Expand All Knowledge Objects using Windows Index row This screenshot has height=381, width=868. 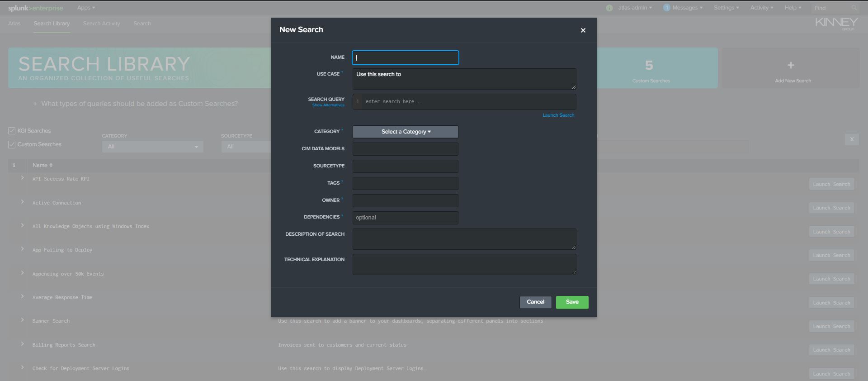[22, 225]
